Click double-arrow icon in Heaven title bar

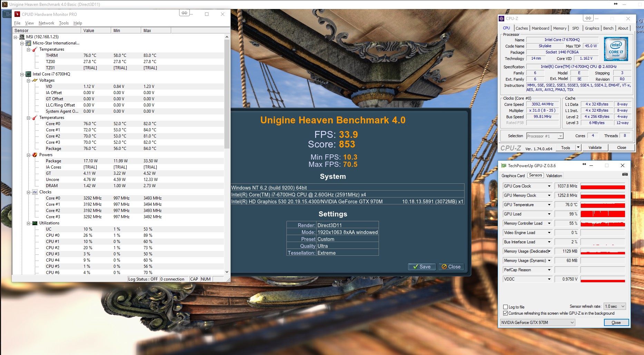615,4
